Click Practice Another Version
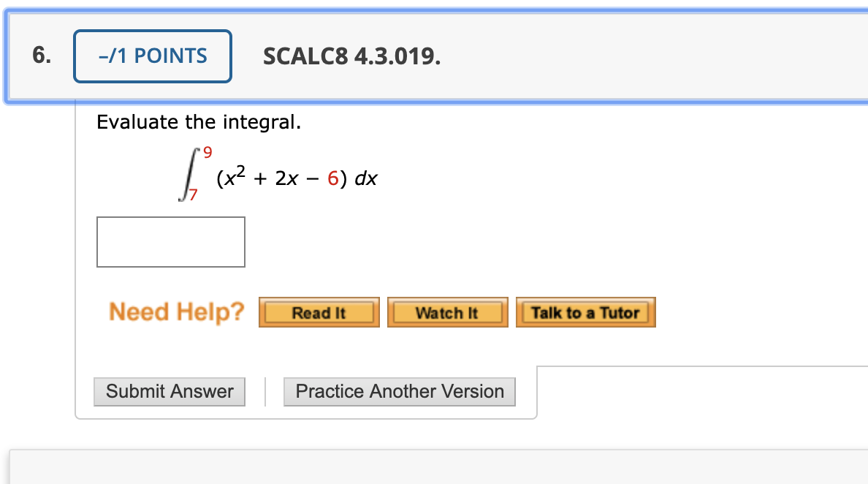 [x=399, y=391]
